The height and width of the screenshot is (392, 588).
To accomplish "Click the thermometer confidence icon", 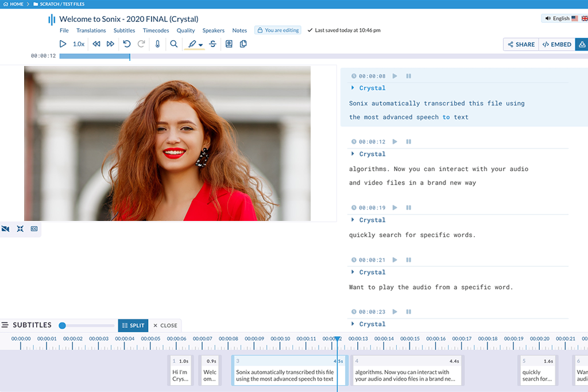I will pos(157,44).
